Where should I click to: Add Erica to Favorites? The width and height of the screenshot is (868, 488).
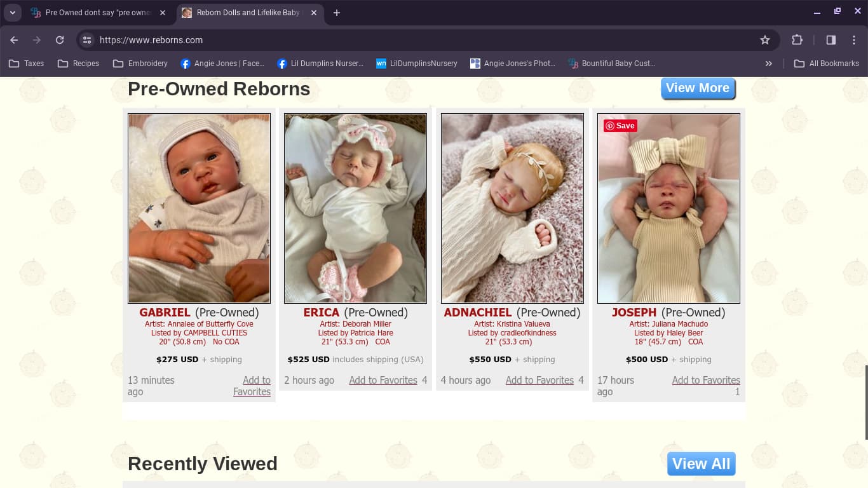point(383,380)
